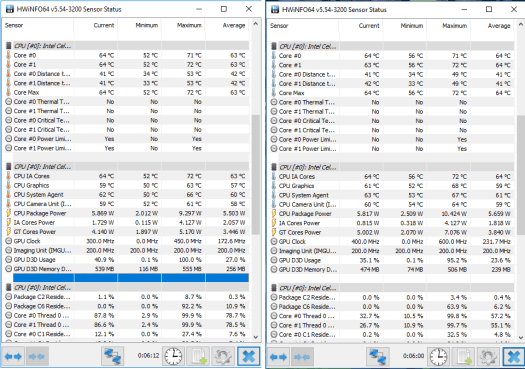Click the expand arrows icon in right window

point(279,357)
